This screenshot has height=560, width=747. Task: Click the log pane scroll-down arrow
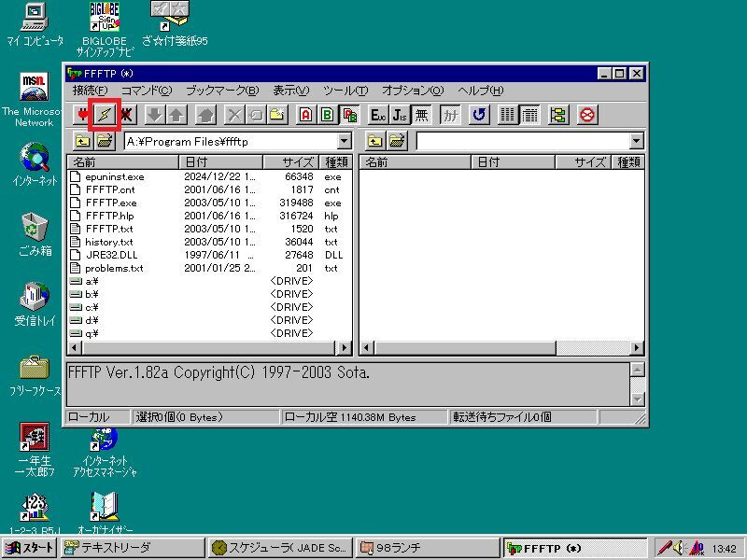pyautogui.click(x=637, y=399)
